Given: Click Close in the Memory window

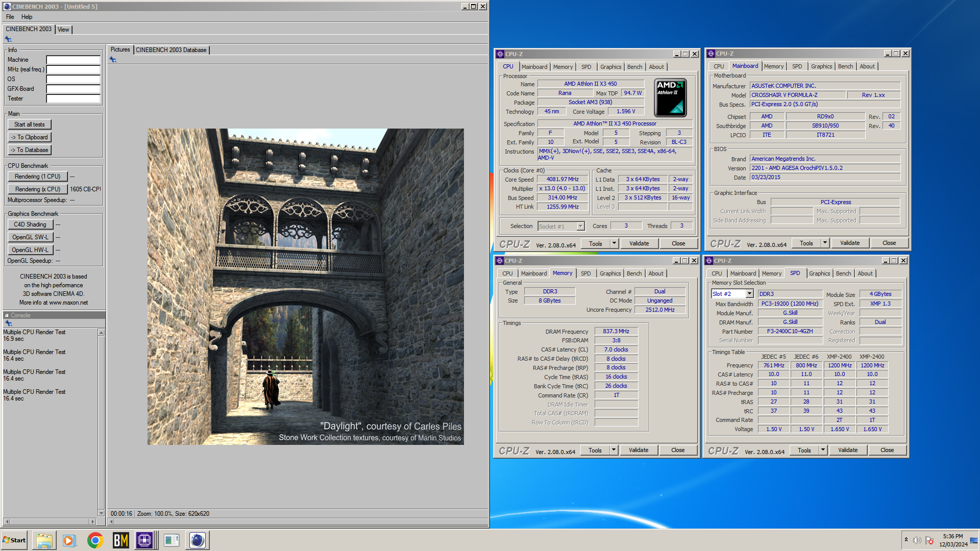Looking at the screenshot, I should pos(678,450).
